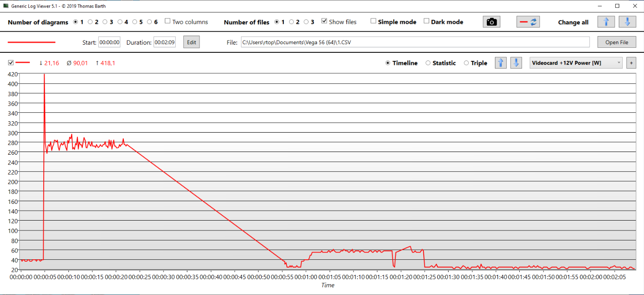Maximize the Generic Log Viewer window
This screenshot has height=295, width=644.
tap(617, 6)
